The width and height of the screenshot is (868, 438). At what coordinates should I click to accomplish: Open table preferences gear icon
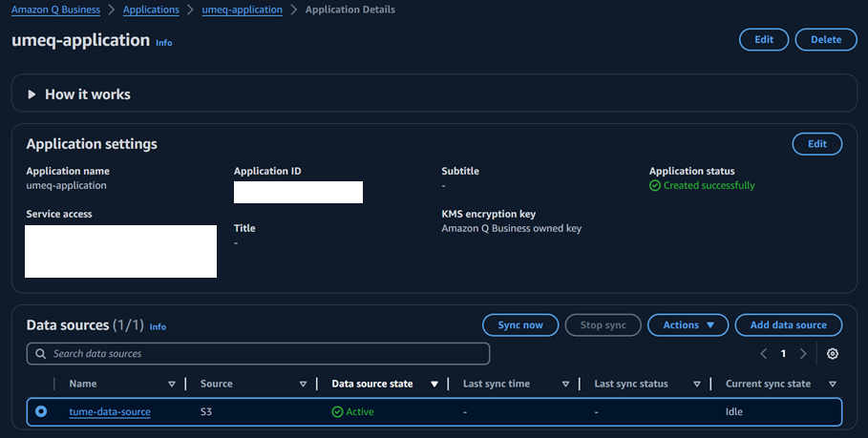pos(832,354)
